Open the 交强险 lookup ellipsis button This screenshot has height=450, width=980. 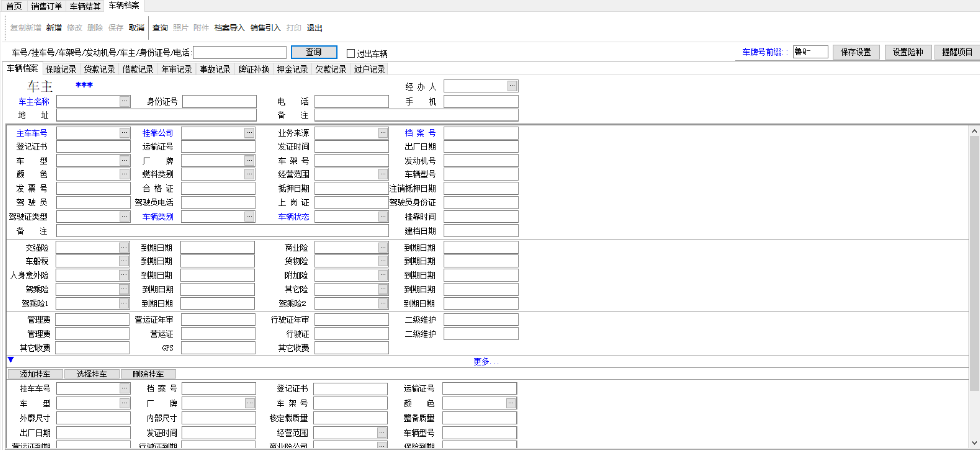[x=123, y=248]
